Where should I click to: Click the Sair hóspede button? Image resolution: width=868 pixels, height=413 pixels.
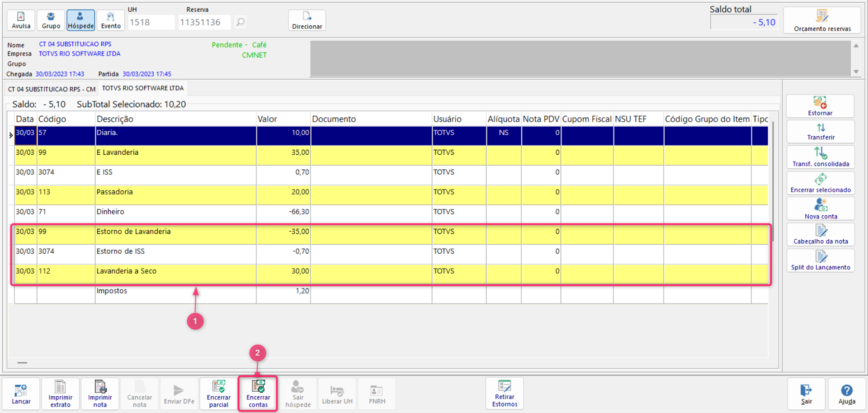pos(298,394)
